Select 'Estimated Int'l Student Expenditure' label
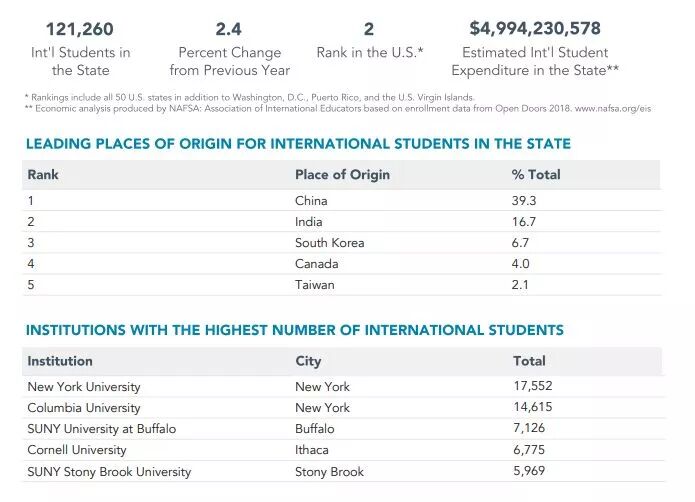The height and width of the screenshot is (502, 695). (x=535, y=61)
